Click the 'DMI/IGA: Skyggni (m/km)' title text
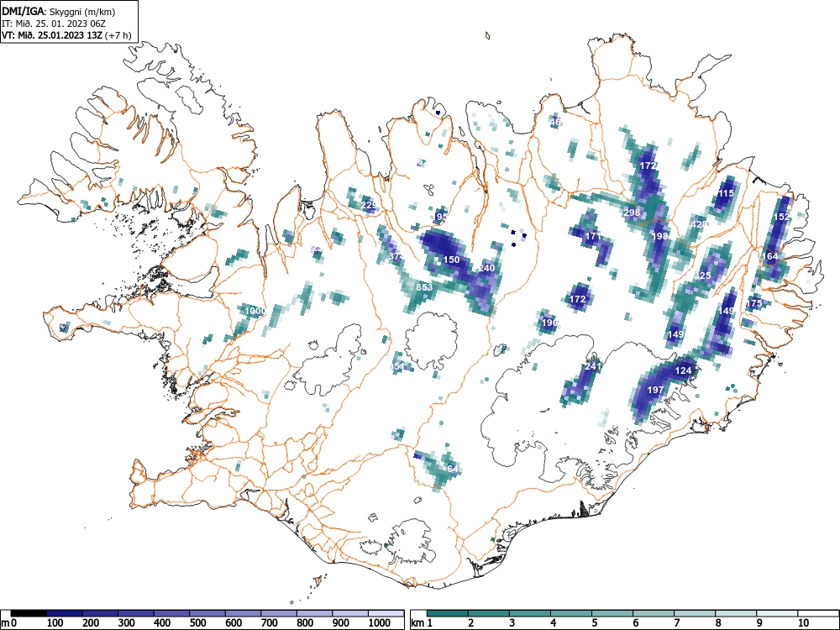Viewport: 840px width, 630px height. (x=59, y=11)
